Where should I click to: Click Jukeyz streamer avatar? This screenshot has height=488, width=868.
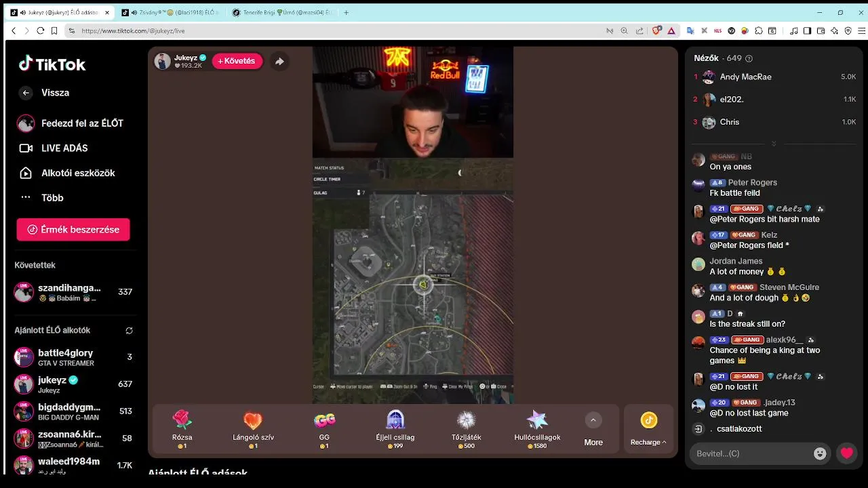pos(163,61)
